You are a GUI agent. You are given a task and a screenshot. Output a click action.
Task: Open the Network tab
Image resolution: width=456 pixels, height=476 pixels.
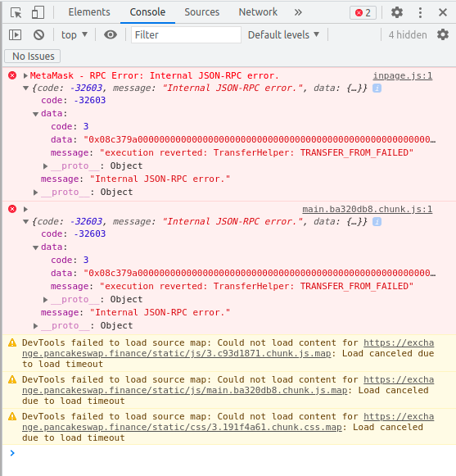click(258, 12)
